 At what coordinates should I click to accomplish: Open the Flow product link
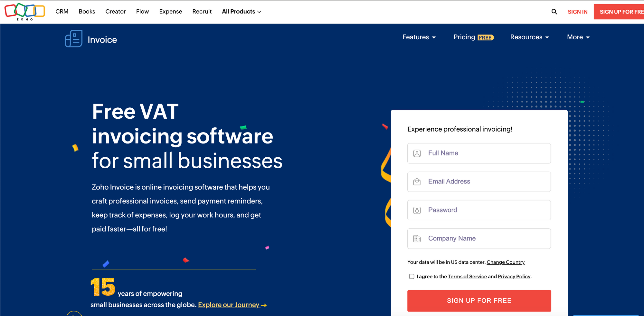142,12
